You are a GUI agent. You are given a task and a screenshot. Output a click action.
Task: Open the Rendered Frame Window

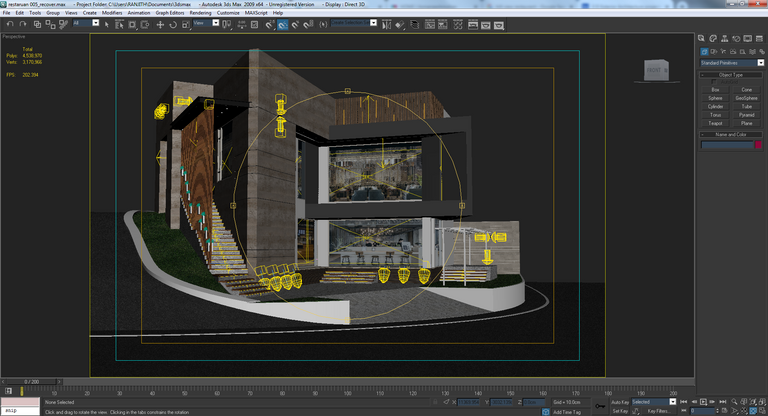coord(486,24)
